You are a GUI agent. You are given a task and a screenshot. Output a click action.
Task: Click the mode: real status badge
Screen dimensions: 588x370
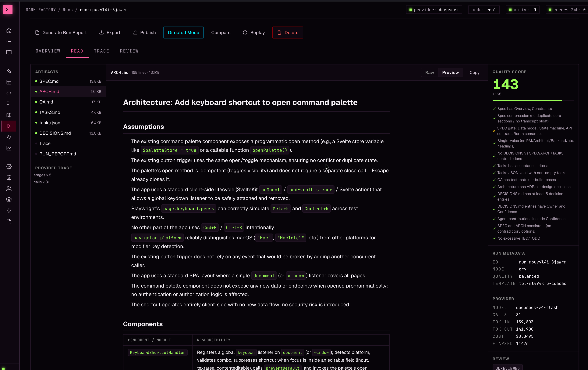484,10
